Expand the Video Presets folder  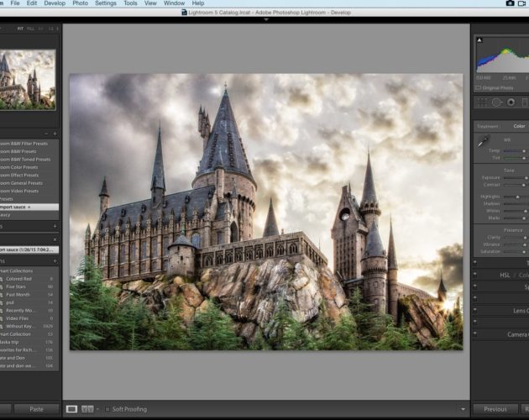tap(19, 191)
